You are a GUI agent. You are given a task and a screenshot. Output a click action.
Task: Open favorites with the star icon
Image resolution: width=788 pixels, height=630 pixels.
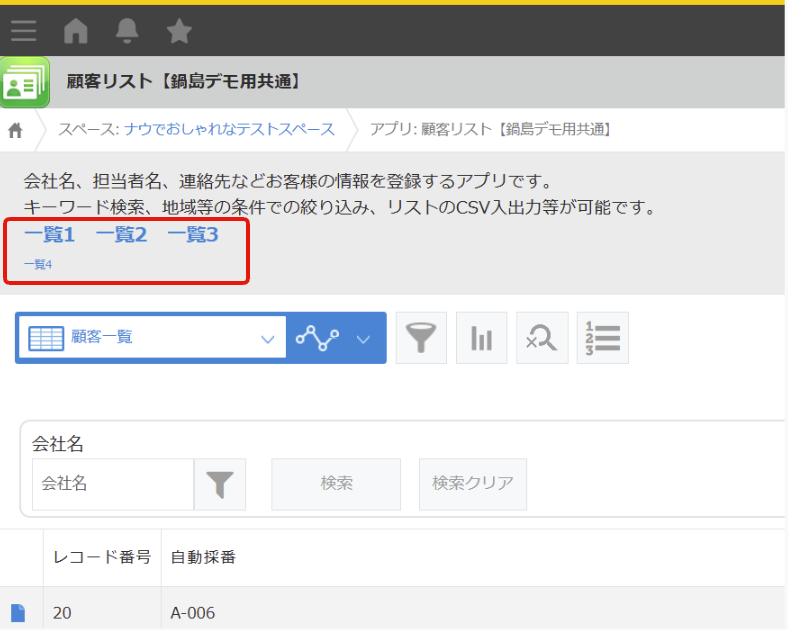tap(179, 32)
